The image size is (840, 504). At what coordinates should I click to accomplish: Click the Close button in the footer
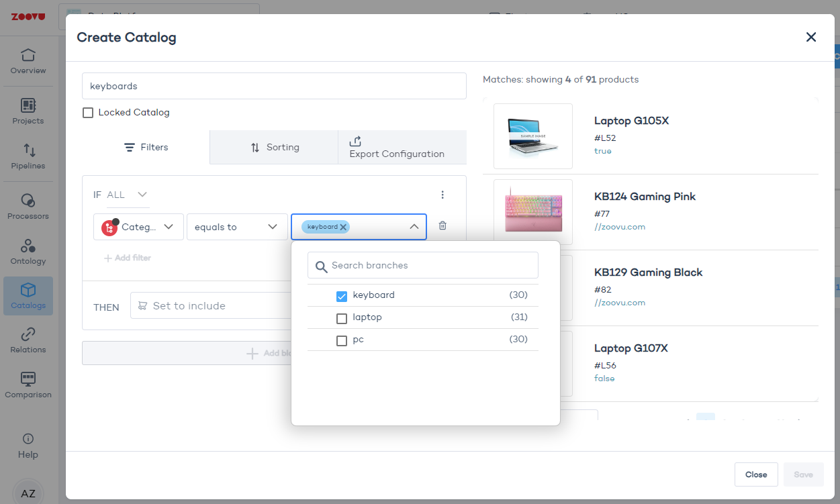755,474
